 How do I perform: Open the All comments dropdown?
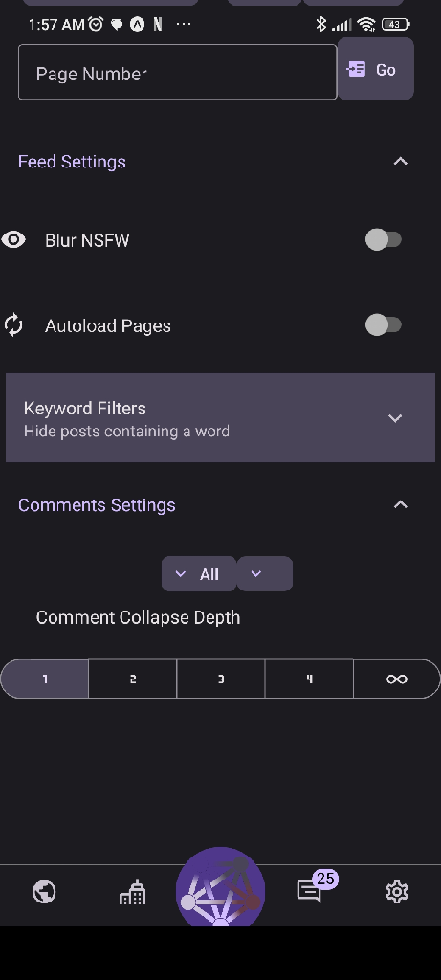199,574
